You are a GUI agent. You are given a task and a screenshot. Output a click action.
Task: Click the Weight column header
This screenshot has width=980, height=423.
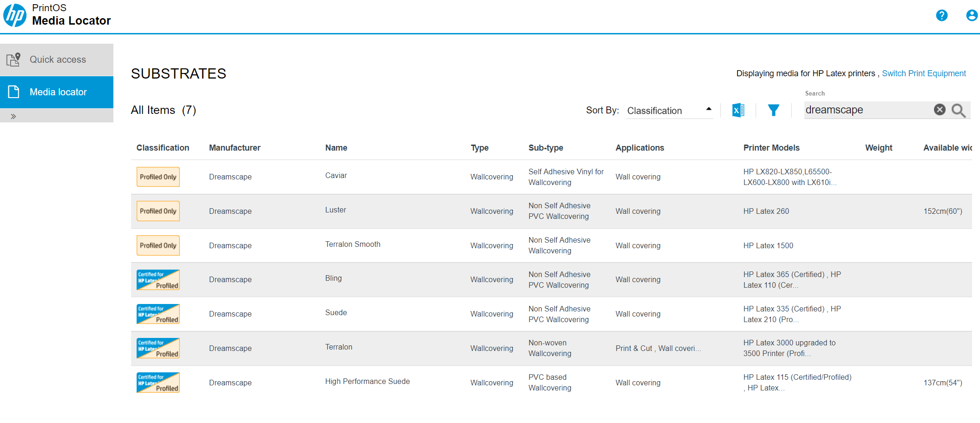(x=879, y=148)
